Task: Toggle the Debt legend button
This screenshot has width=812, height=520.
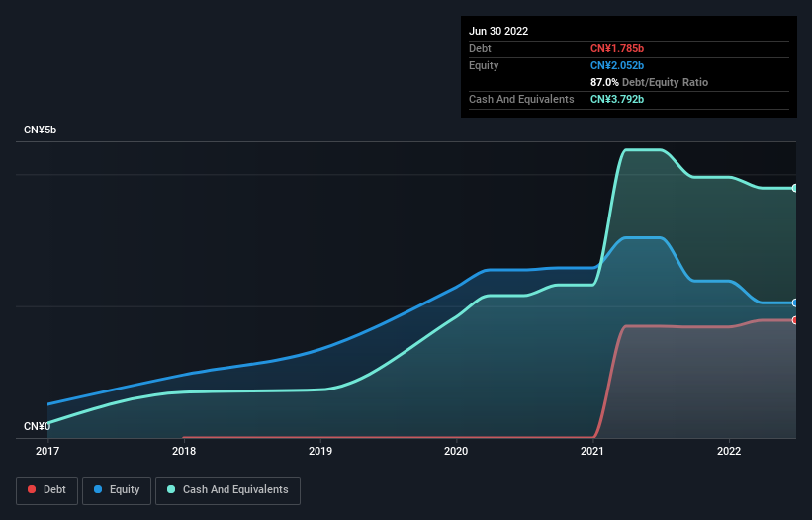Action: [46, 490]
